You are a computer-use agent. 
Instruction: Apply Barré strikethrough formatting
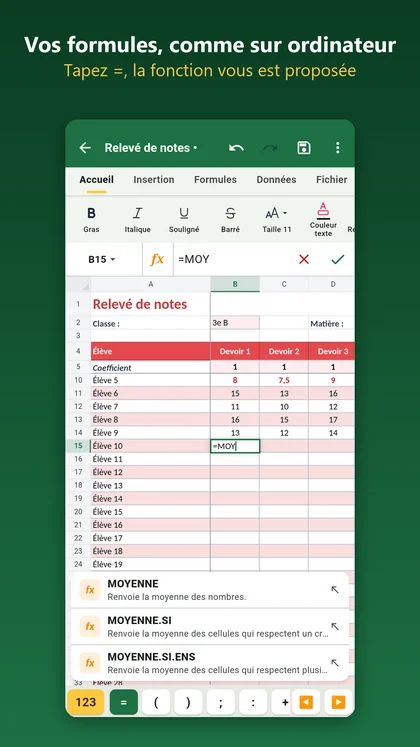tap(230, 220)
